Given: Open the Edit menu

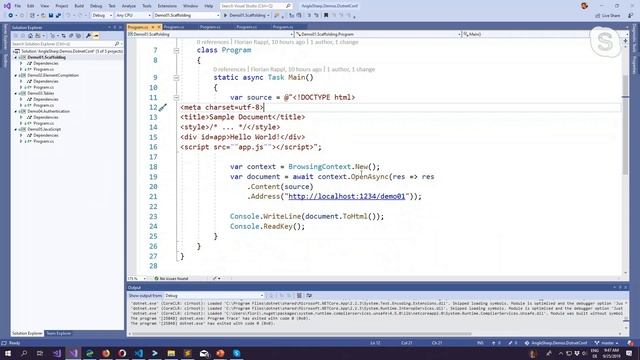Looking at the screenshot, I should click(x=31, y=6).
